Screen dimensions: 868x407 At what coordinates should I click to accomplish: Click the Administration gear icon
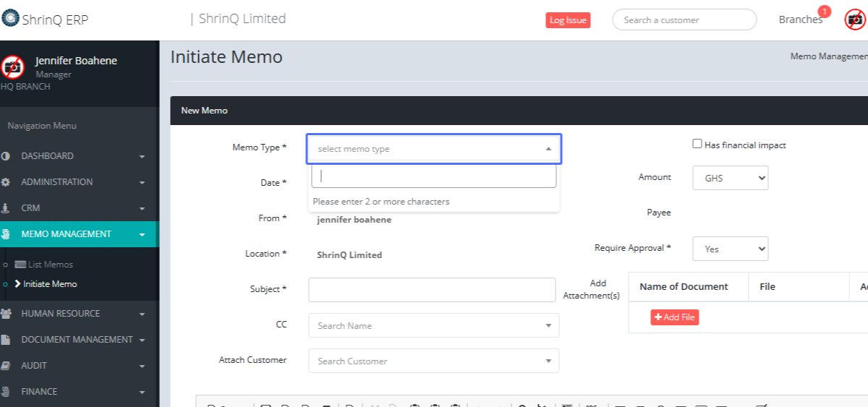[x=6, y=182]
